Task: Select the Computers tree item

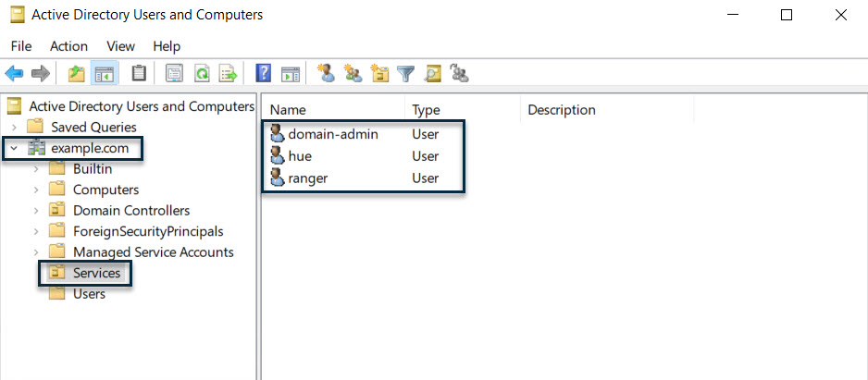Action: pyautogui.click(x=105, y=190)
